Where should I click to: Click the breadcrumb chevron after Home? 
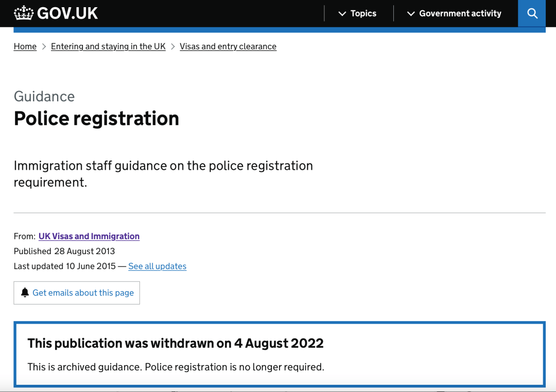click(44, 46)
